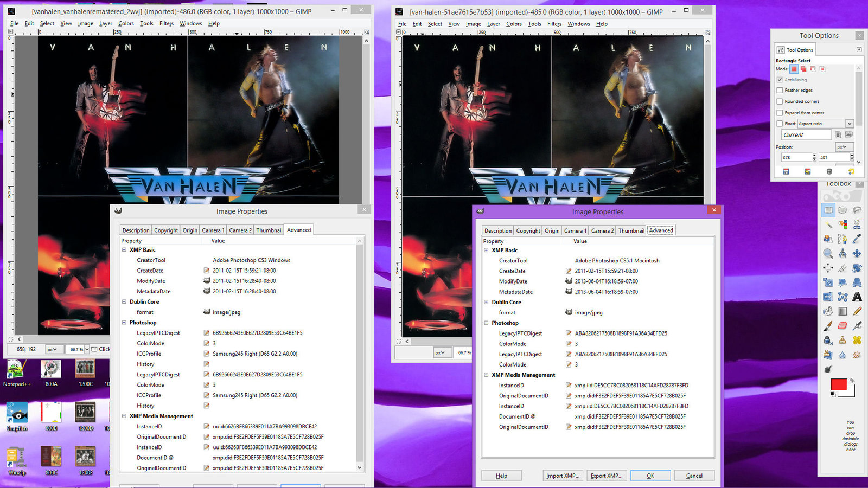Switch to Thumbnail tab in right dialog
The width and height of the screenshot is (868, 488).
631,231
